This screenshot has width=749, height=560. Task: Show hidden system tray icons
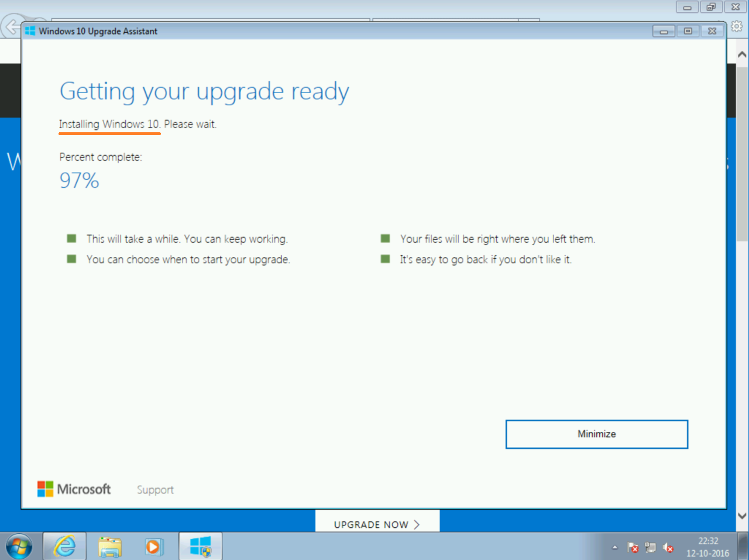pos(614,548)
